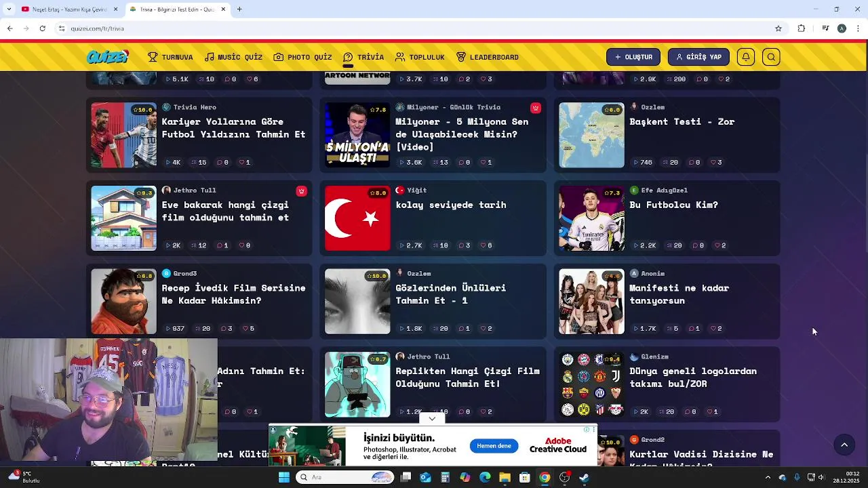Open the Chrome three-dot menu
This screenshot has height=488, width=868.
pyautogui.click(x=859, y=28)
